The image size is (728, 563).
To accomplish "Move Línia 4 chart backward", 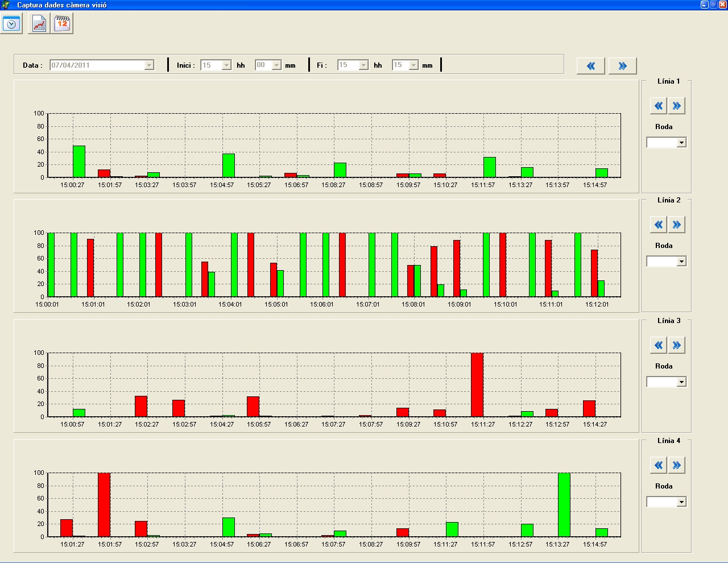I will pyautogui.click(x=659, y=465).
